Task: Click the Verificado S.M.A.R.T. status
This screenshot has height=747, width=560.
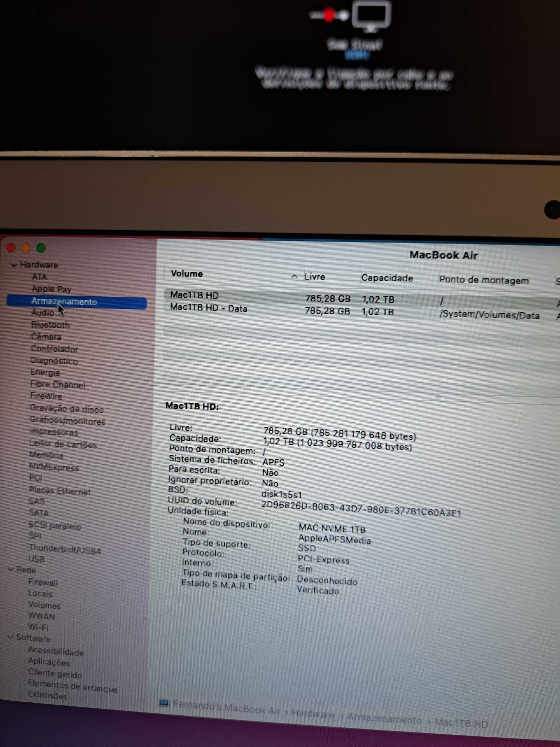Action: click(318, 590)
